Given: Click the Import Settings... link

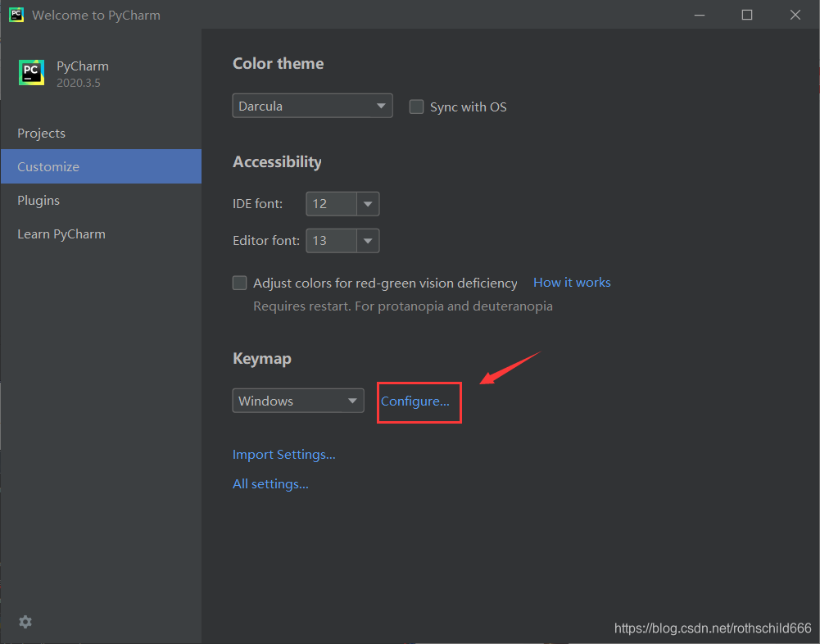Looking at the screenshot, I should click(x=284, y=455).
